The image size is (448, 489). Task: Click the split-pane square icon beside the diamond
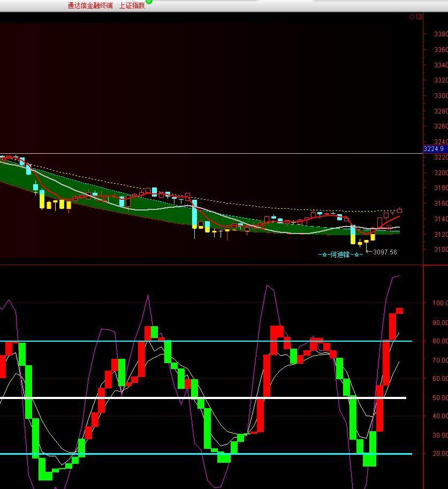point(419,17)
